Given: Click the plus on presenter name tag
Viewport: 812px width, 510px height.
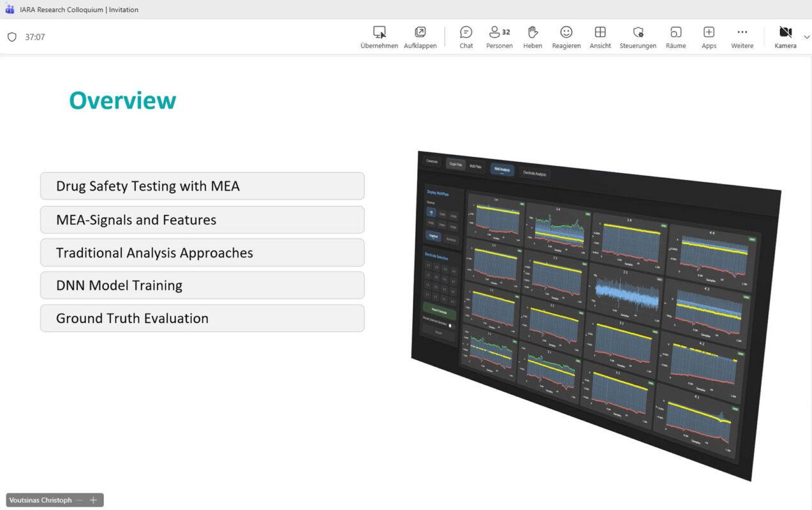Looking at the screenshot, I should (x=93, y=500).
